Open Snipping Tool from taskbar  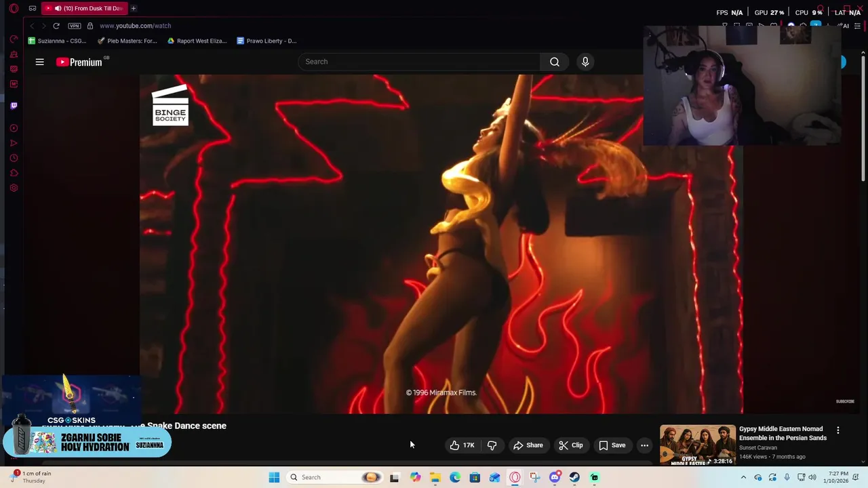(535, 477)
